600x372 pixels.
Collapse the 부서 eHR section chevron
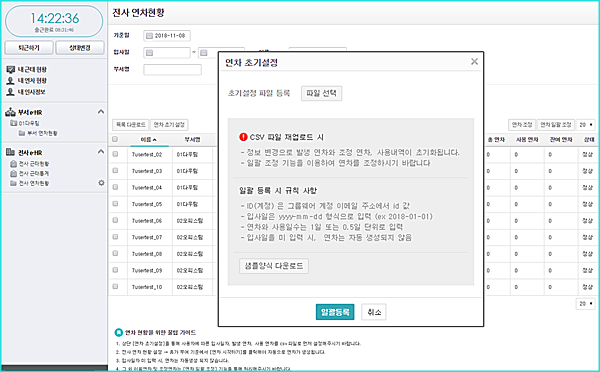click(x=101, y=112)
